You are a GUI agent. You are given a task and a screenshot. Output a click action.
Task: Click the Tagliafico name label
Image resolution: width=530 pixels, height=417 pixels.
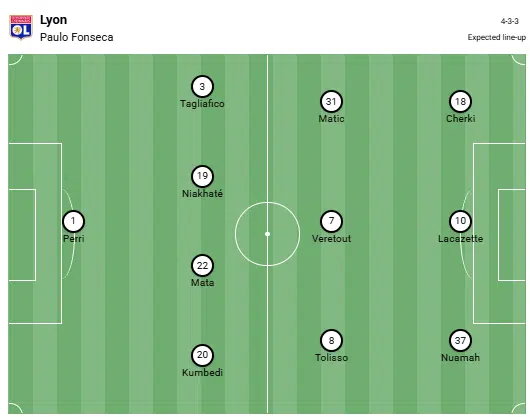point(202,104)
